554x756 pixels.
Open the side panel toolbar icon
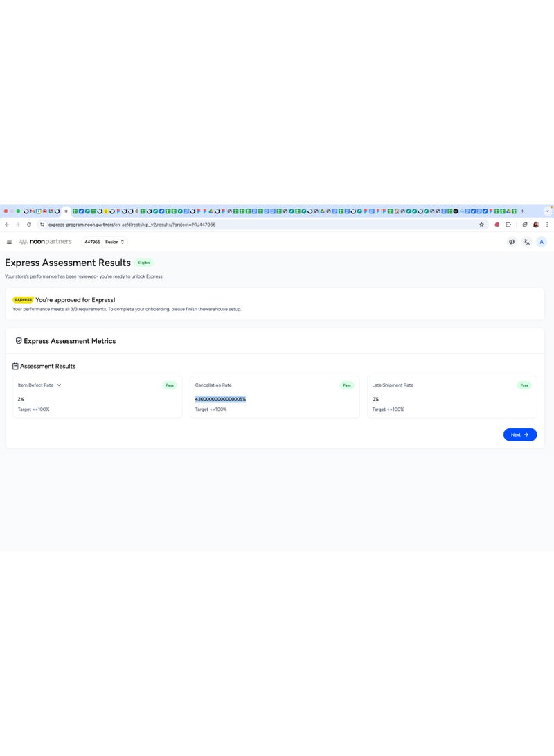tap(525, 225)
